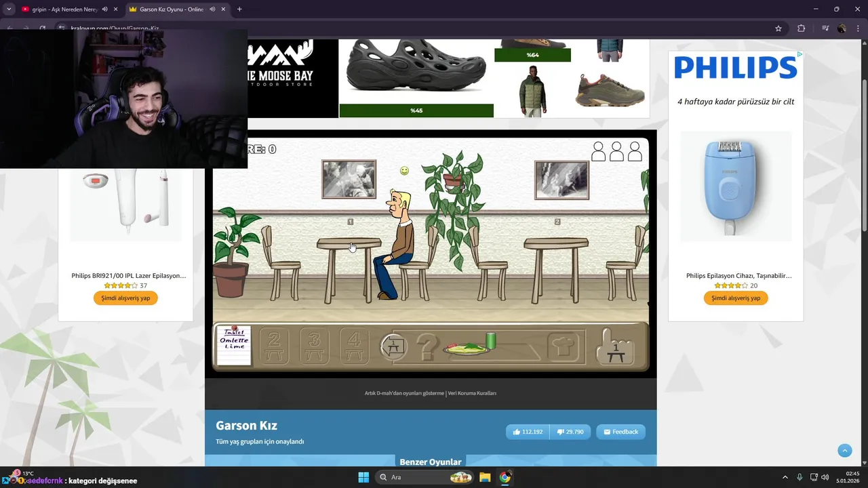Show hidden system tray icons

[785, 477]
